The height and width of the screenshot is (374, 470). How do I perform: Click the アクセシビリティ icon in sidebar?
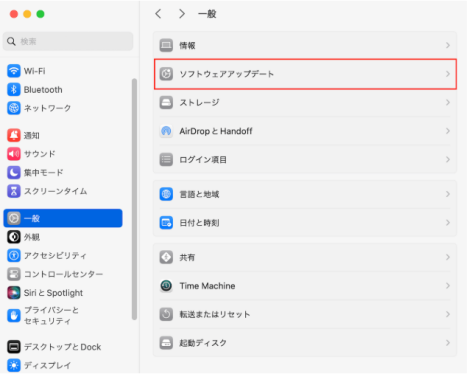[14, 256]
